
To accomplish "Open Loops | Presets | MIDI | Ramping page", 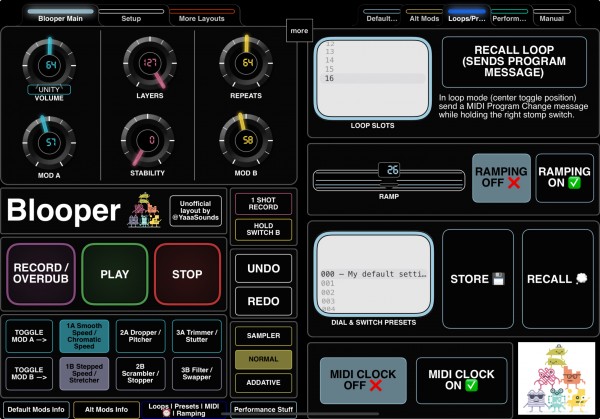I will 184,409.
